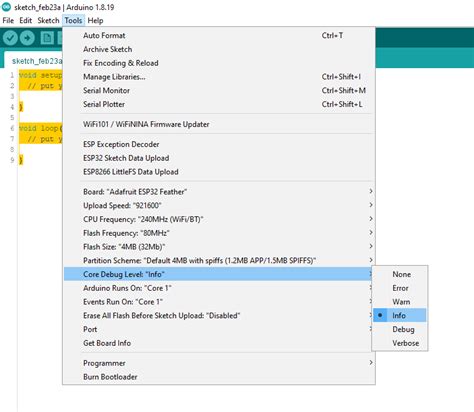Launch WiFi101 / WiFiNINA Firmware Updater
The height and width of the screenshot is (412, 474).
coord(219,124)
